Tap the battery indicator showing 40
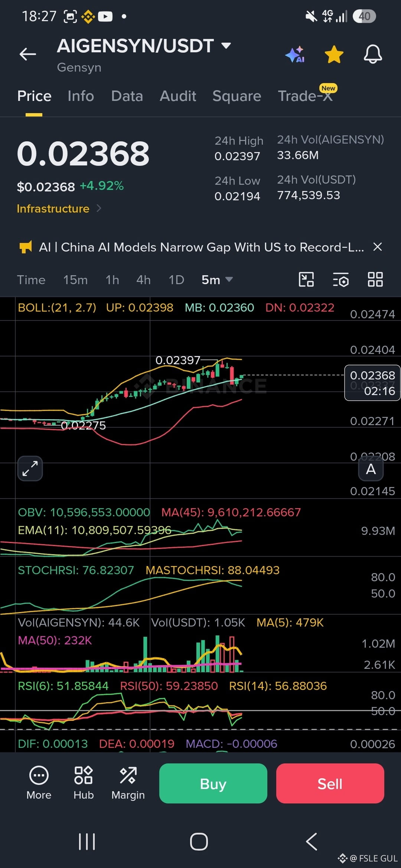Screen dimensions: 401x868 tap(364, 16)
